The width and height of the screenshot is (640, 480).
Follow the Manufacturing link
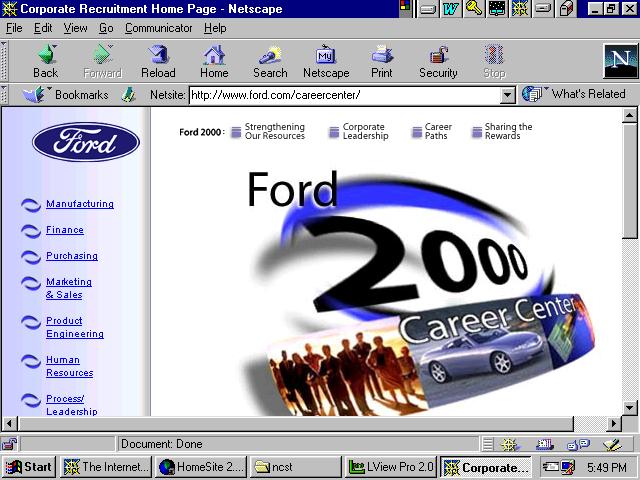tap(80, 204)
